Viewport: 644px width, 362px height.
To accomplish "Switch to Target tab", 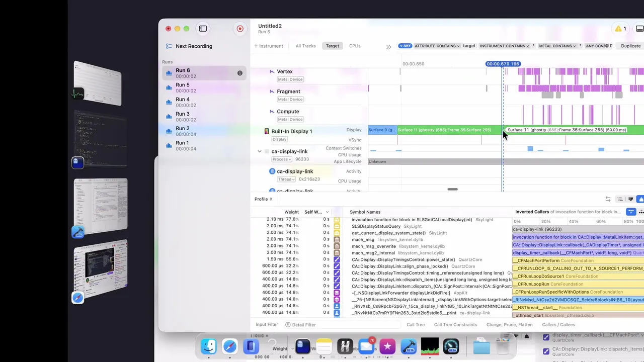I will [333, 46].
